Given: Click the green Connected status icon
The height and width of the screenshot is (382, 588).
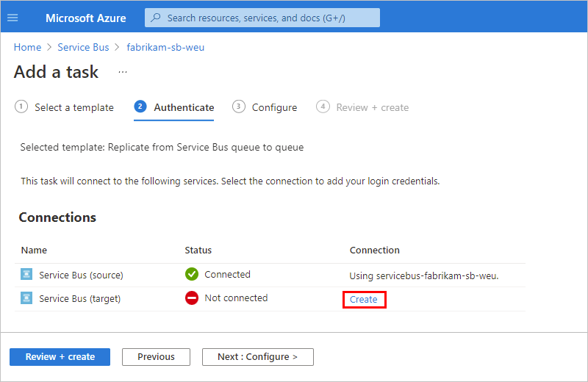Looking at the screenshot, I should [192, 275].
